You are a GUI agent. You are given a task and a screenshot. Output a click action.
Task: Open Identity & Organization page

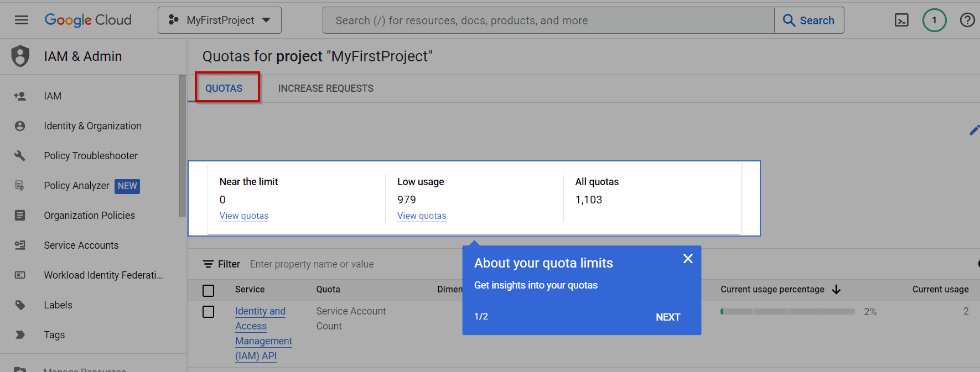pyautogui.click(x=93, y=126)
